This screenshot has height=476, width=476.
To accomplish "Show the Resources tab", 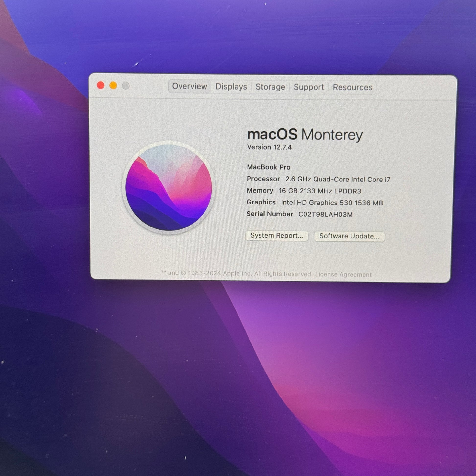I will pyautogui.click(x=352, y=87).
